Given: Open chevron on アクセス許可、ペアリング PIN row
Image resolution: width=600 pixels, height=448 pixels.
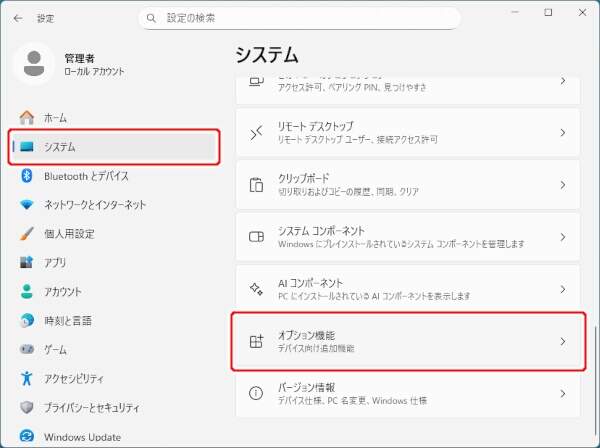Looking at the screenshot, I should click(563, 81).
